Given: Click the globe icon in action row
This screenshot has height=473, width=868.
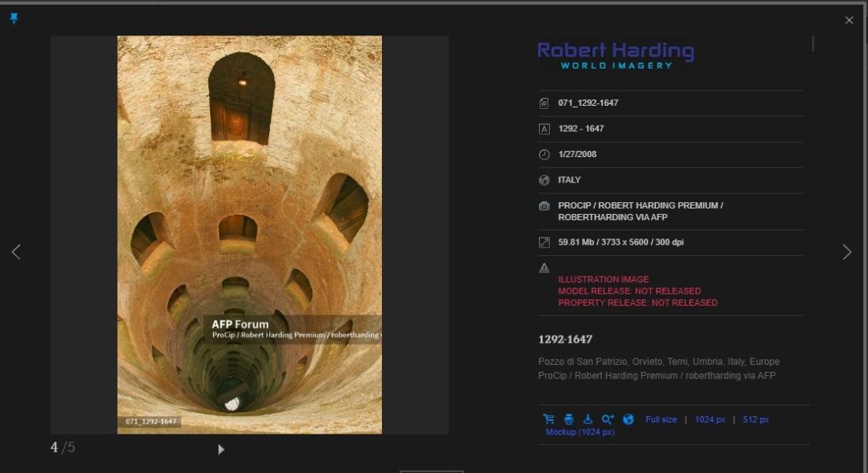Looking at the screenshot, I should point(628,419).
